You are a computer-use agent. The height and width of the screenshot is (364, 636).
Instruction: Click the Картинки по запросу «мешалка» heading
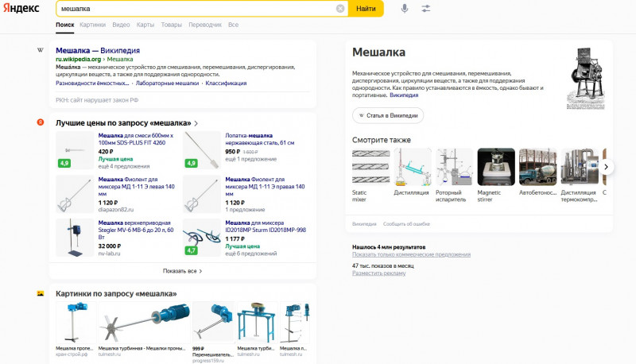point(116,293)
